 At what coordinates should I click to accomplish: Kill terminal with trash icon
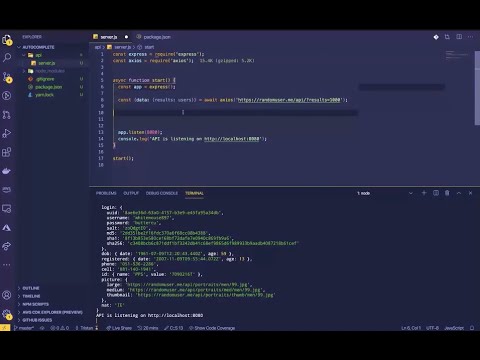[447, 193]
